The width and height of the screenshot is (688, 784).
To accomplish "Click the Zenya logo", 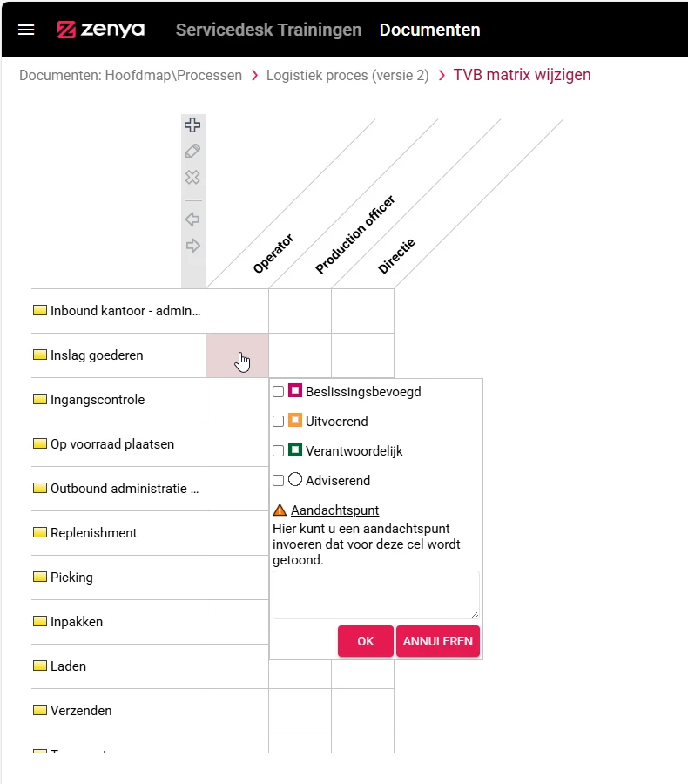I will point(100,30).
